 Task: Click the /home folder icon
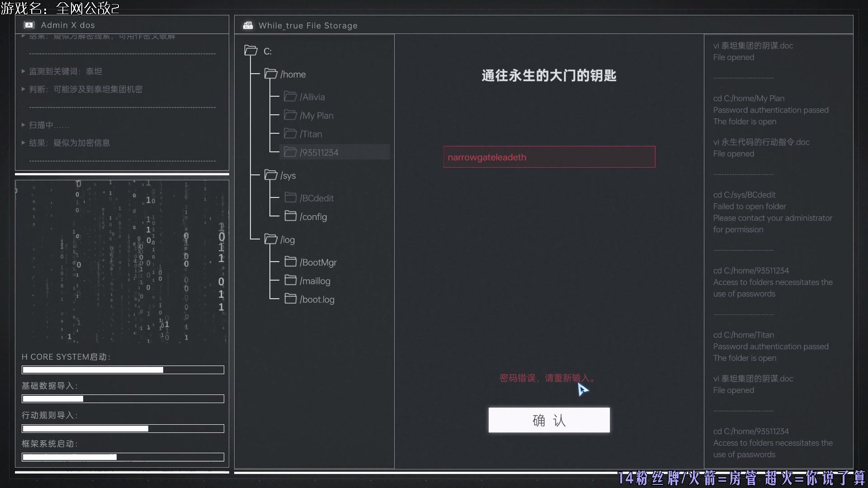pyautogui.click(x=270, y=74)
